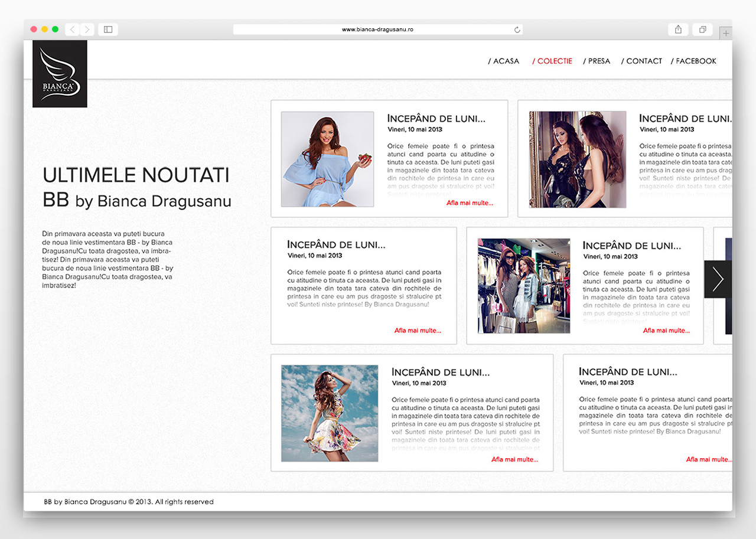This screenshot has width=756, height=539.
Task: Open the PRESA menu item
Action: (x=597, y=61)
